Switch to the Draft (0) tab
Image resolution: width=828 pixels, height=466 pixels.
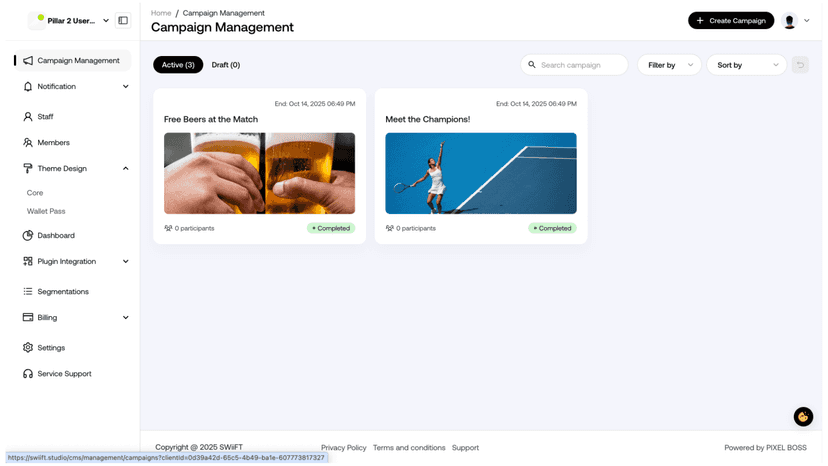pyautogui.click(x=226, y=65)
